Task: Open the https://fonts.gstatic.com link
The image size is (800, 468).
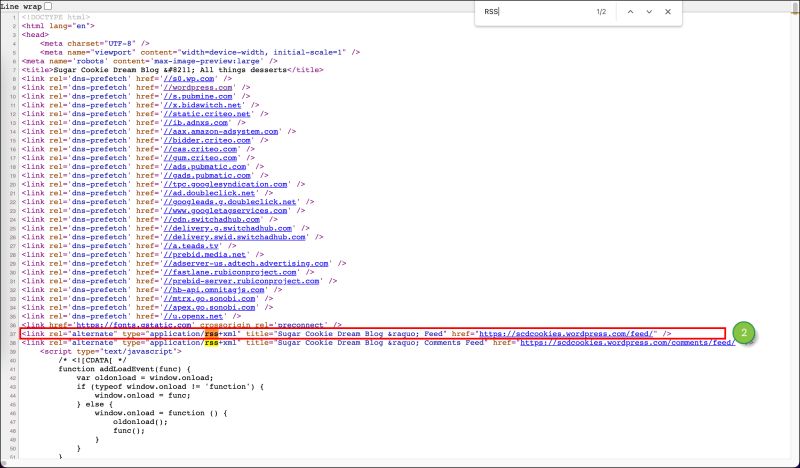Action: click(x=134, y=325)
